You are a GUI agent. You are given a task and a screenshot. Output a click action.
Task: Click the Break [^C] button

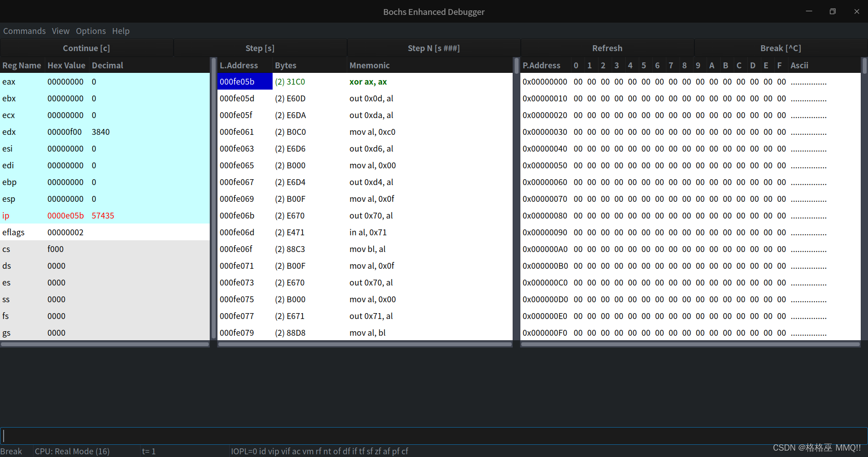coord(781,48)
